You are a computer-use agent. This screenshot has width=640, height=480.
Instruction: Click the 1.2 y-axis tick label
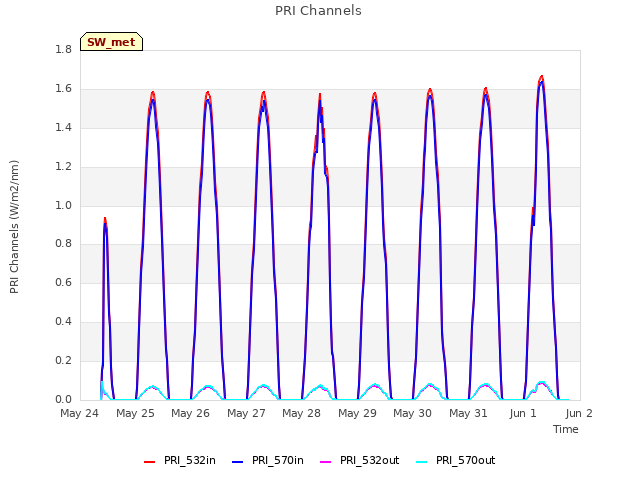(x=64, y=167)
